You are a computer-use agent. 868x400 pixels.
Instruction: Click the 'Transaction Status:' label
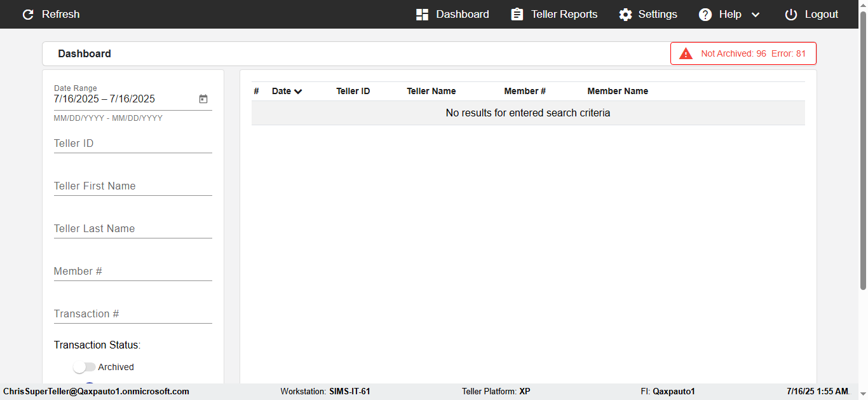(x=97, y=345)
